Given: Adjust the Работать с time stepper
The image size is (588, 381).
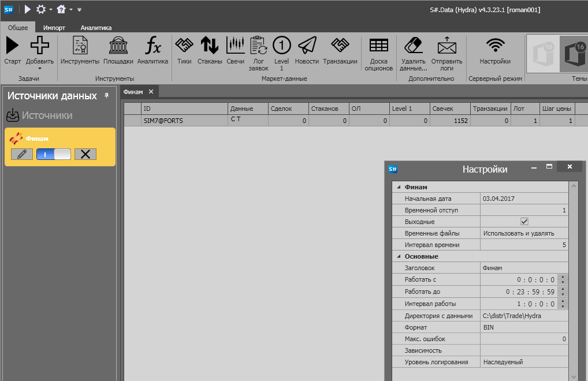Looking at the screenshot, I should [x=563, y=279].
